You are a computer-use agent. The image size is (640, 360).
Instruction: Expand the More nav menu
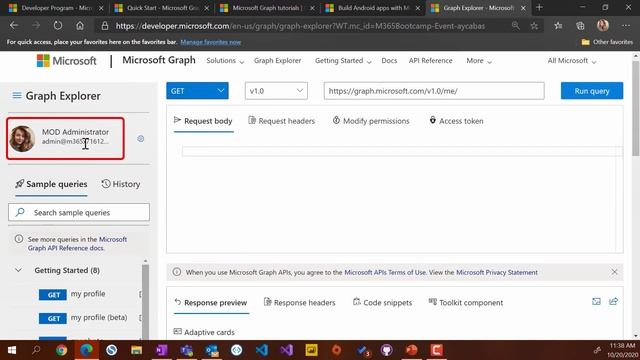479,61
